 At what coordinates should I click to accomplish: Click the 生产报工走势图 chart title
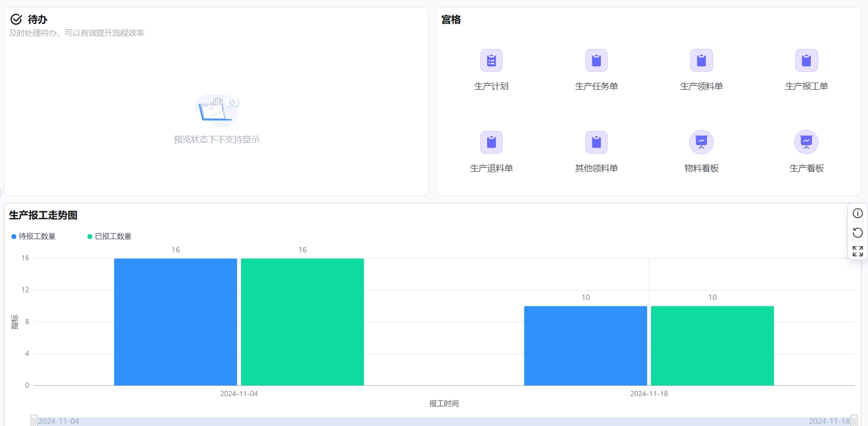coord(43,215)
